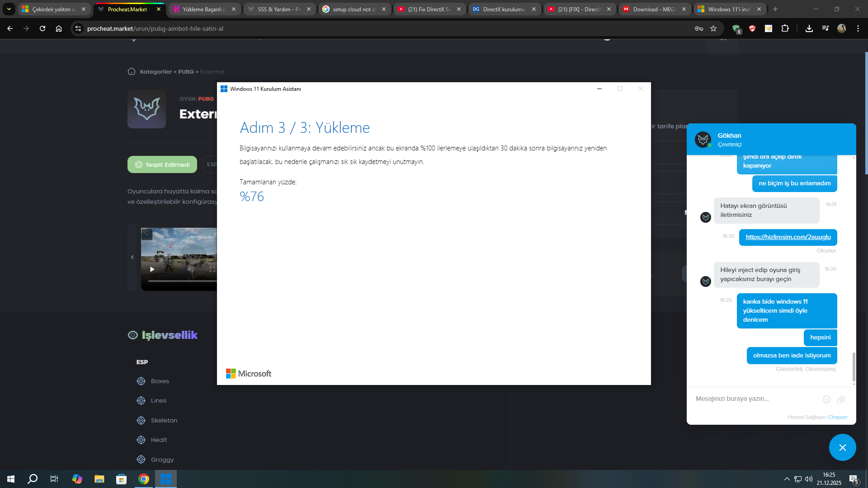868x488 pixels.
Task: Open the Chrome three-dot menu
Action: [858, 28]
